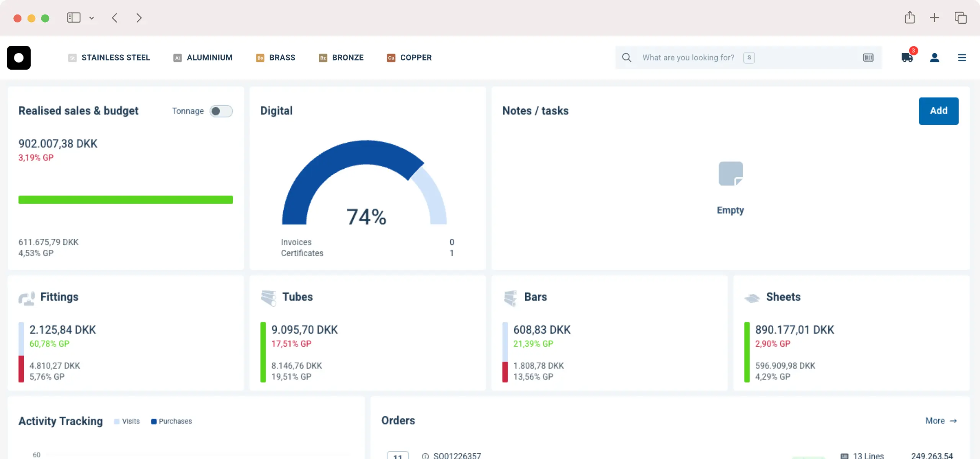This screenshot has height=459, width=980.
Task: Toggle the Purchases legend item
Action: point(171,421)
